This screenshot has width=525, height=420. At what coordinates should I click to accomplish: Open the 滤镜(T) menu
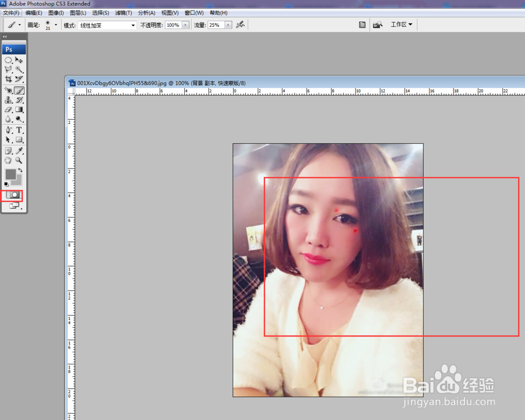123,13
